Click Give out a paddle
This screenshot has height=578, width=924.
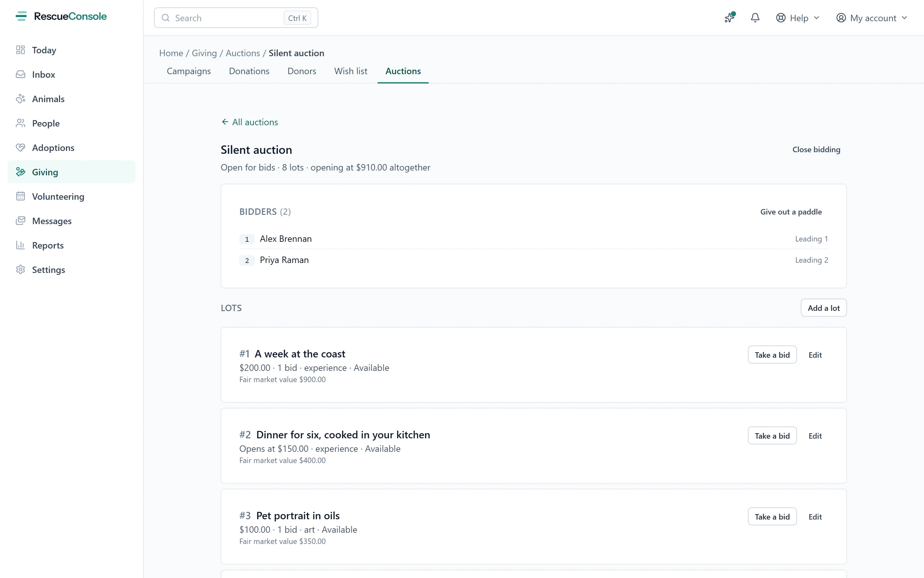point(791,212)
